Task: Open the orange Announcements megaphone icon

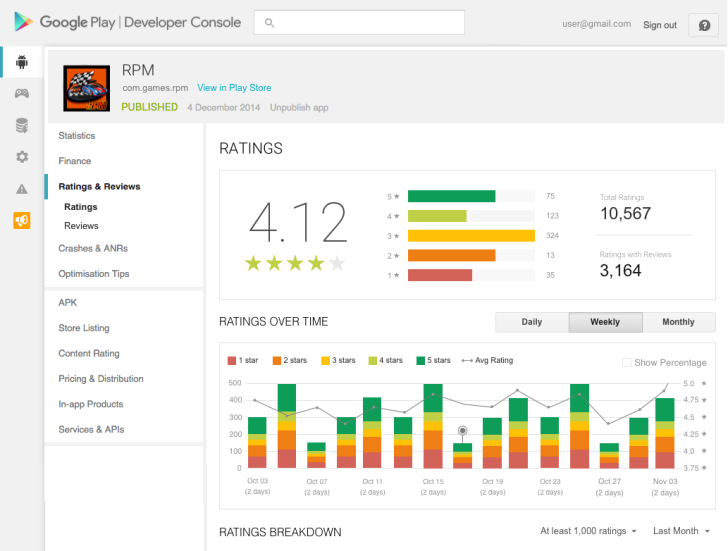Action: 22,220
